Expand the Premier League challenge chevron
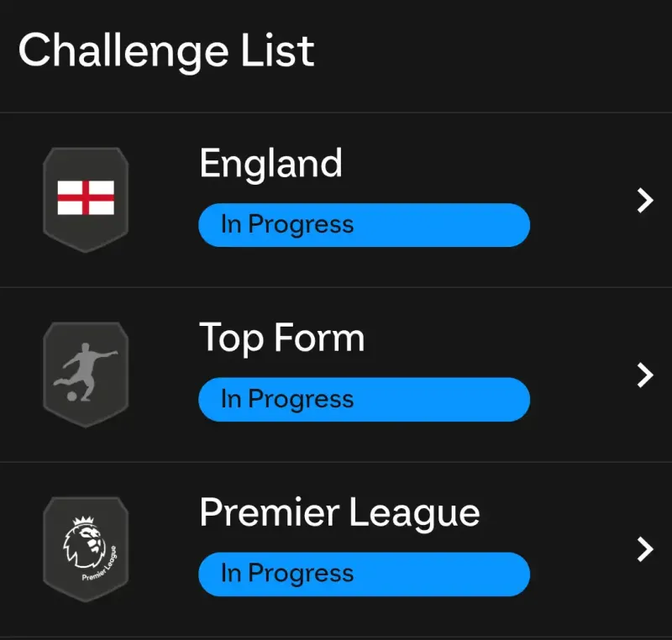Screen dimensions: 672x640 pos(643,550)
